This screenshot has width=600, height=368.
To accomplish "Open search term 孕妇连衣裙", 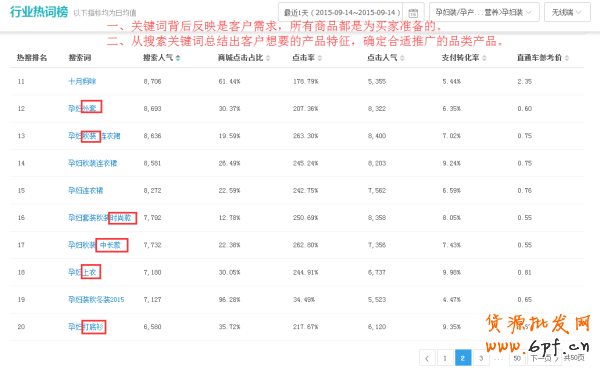I will coord(86,190).
